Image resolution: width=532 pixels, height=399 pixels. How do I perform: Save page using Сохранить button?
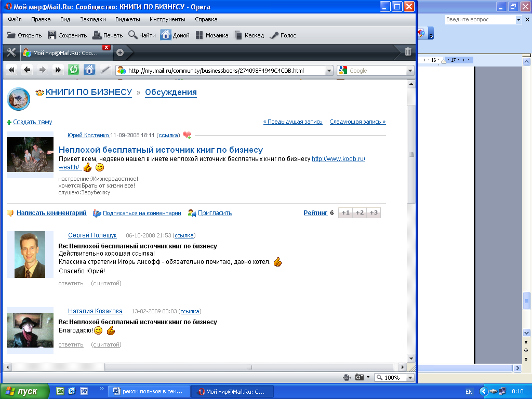click(67, 35)
